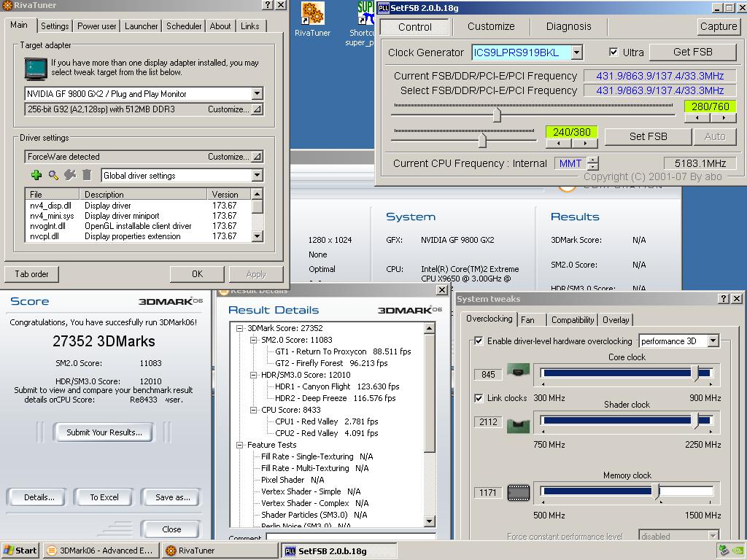Click the green plus add-profile icon in RivaTuner

(x=36, y=175)
